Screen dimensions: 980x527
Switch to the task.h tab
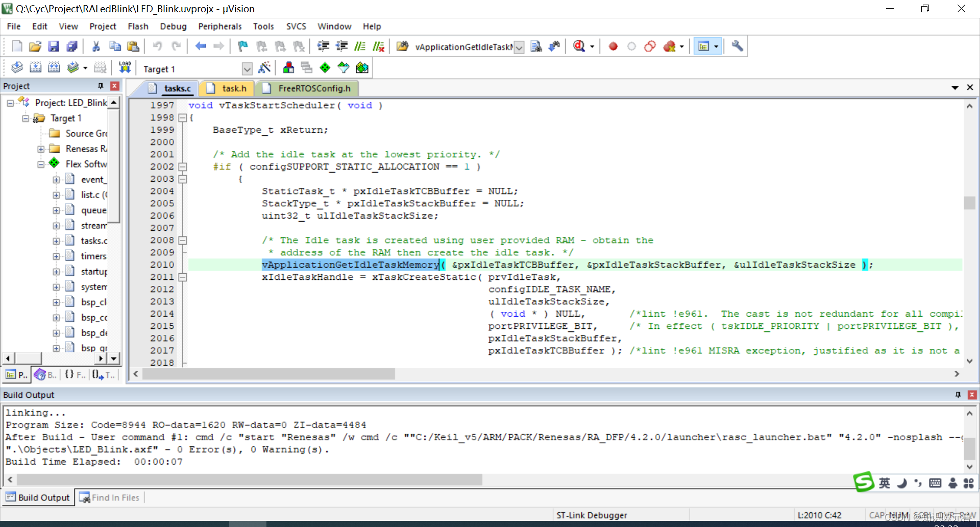[x=227, y=88]
